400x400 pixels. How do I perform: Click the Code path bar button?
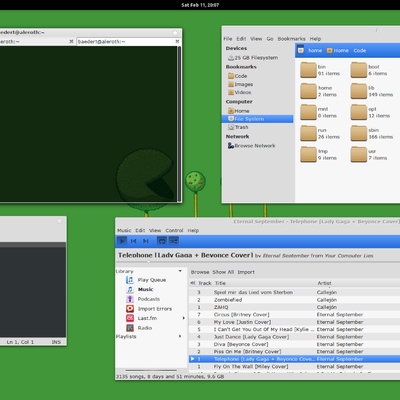click(360, 50)
